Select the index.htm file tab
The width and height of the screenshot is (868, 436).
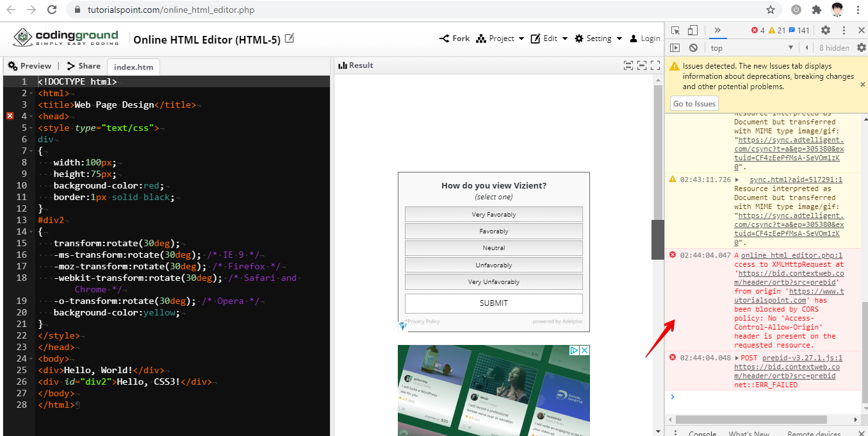134,67
